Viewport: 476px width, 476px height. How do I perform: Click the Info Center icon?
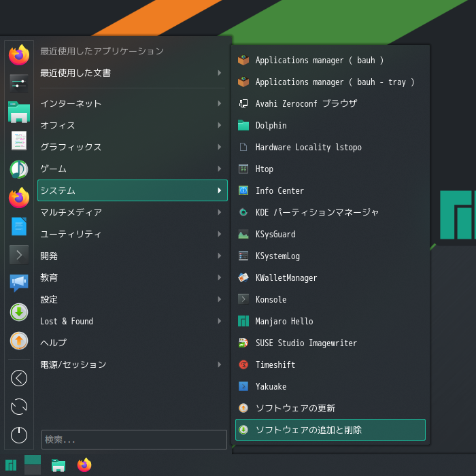click(x=243, y=190)
